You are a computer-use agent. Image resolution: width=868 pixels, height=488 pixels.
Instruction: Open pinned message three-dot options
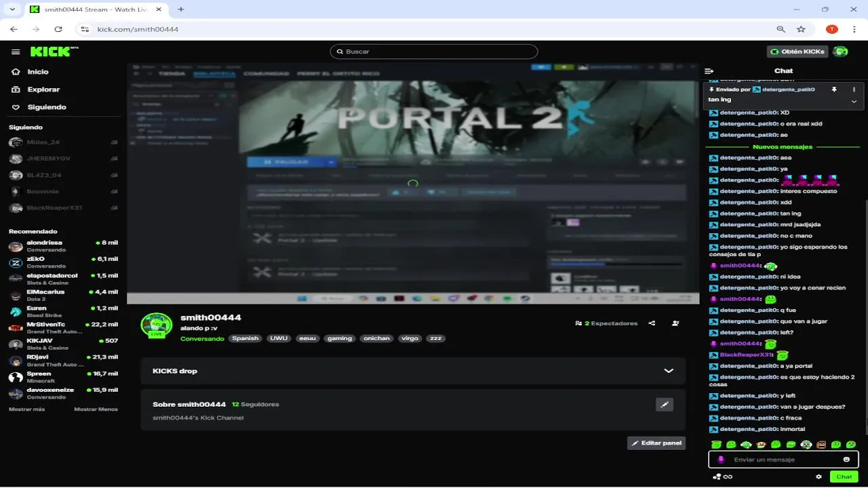click(854, 89)
